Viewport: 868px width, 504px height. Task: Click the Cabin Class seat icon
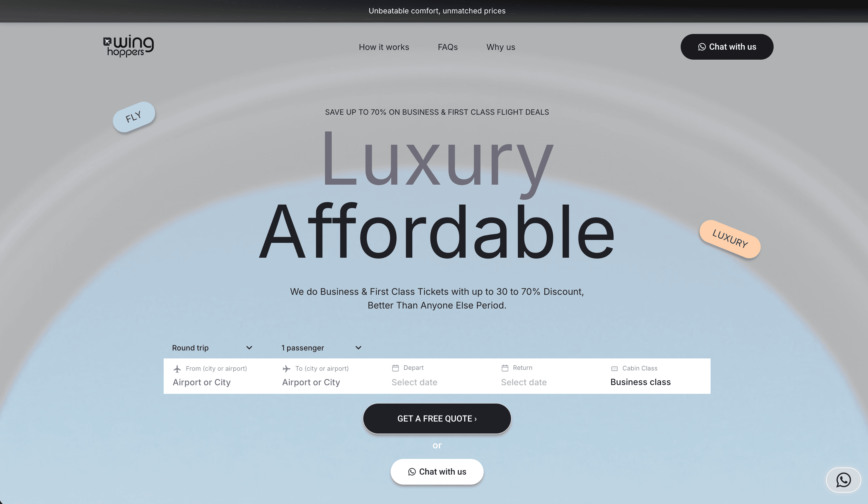614,368
